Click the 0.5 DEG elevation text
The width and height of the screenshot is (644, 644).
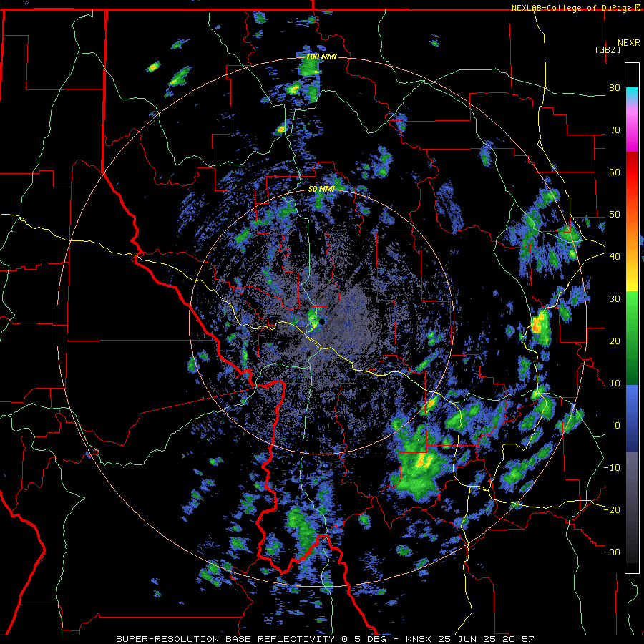point(366,639)
